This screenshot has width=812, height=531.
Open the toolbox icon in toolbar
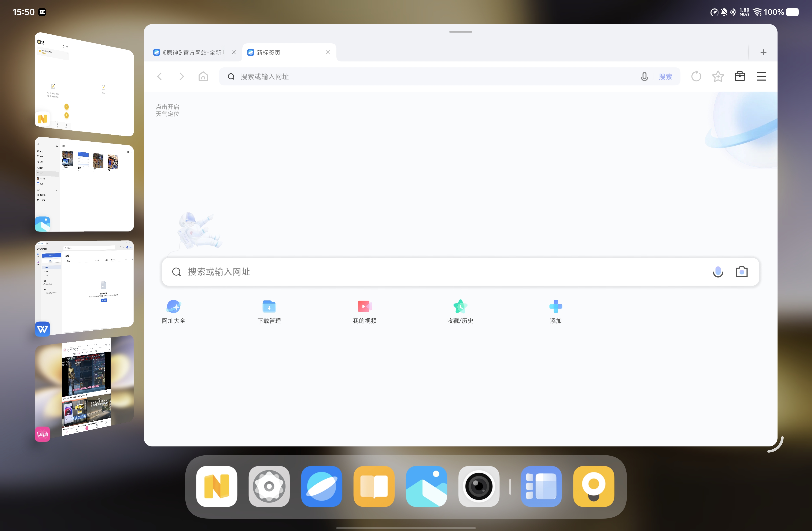(740, 76)
